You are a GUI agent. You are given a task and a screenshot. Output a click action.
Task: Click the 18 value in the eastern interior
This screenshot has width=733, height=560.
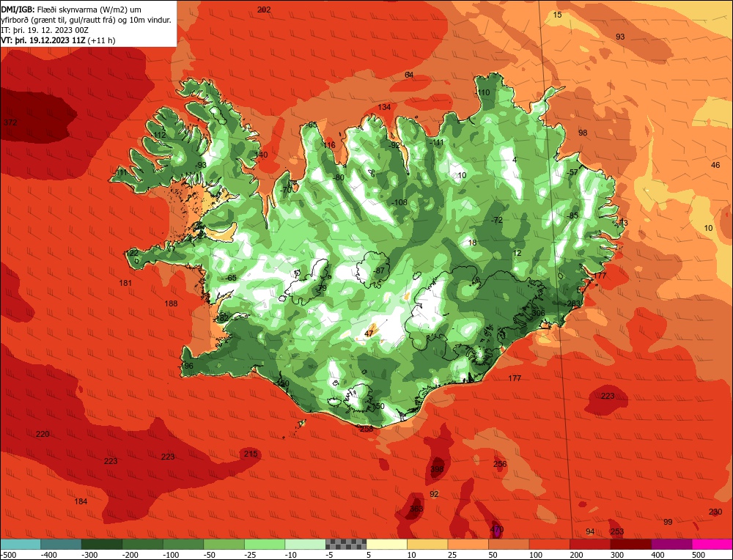pos(472,243)
